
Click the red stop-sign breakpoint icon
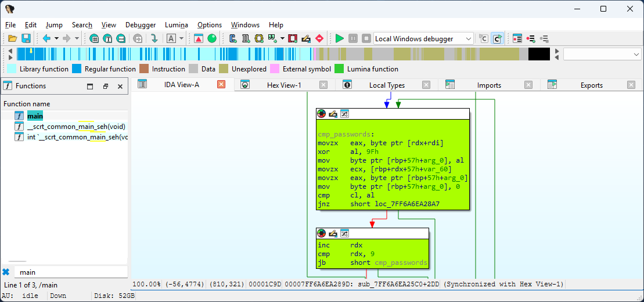pos(319,39)
